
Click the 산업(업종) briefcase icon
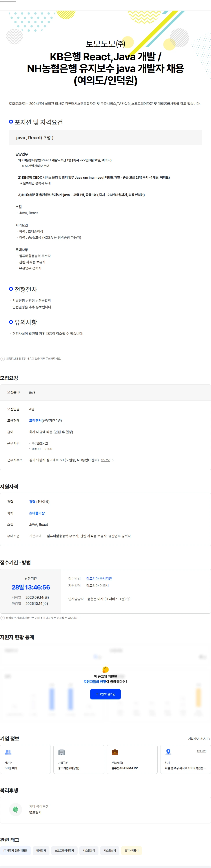coord(115,752)
